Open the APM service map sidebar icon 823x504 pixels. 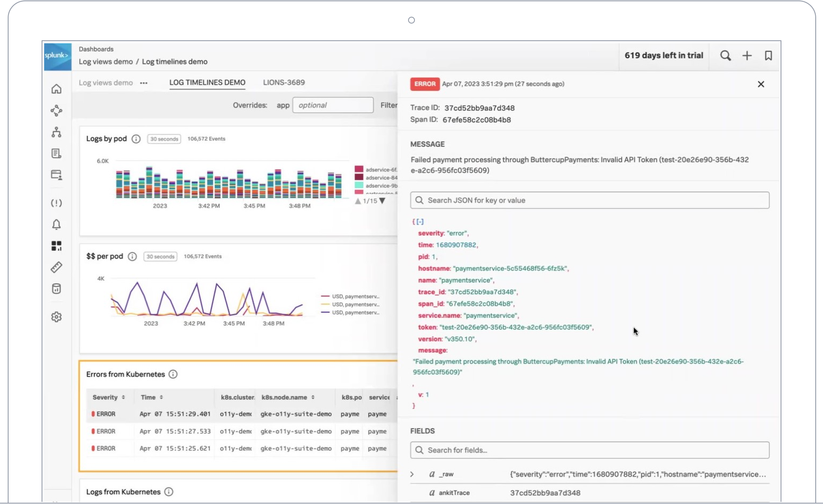pyautogui.click(x=56, y=110)
